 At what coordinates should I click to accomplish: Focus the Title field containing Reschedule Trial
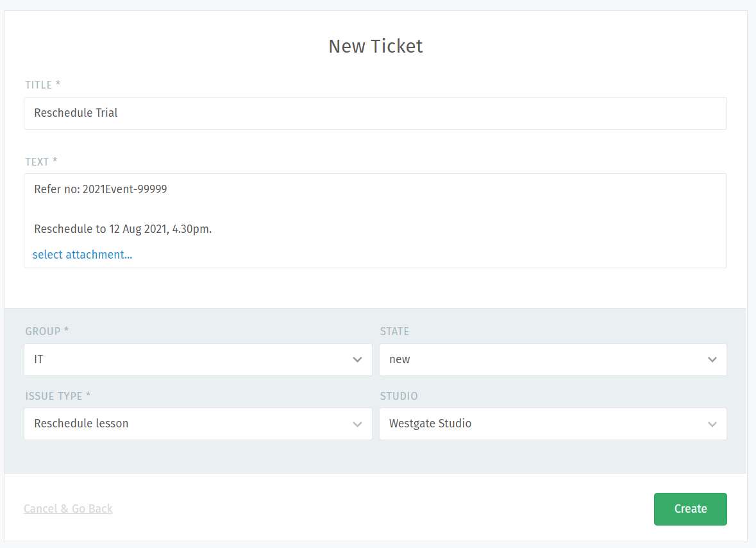pyautogui.click(x=375, y=113)
